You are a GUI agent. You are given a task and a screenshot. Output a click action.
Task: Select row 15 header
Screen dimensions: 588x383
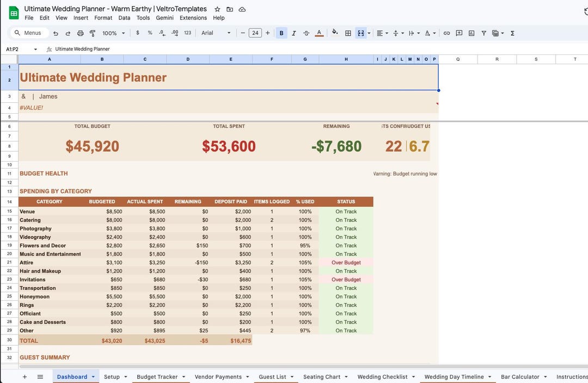[9, 212]
